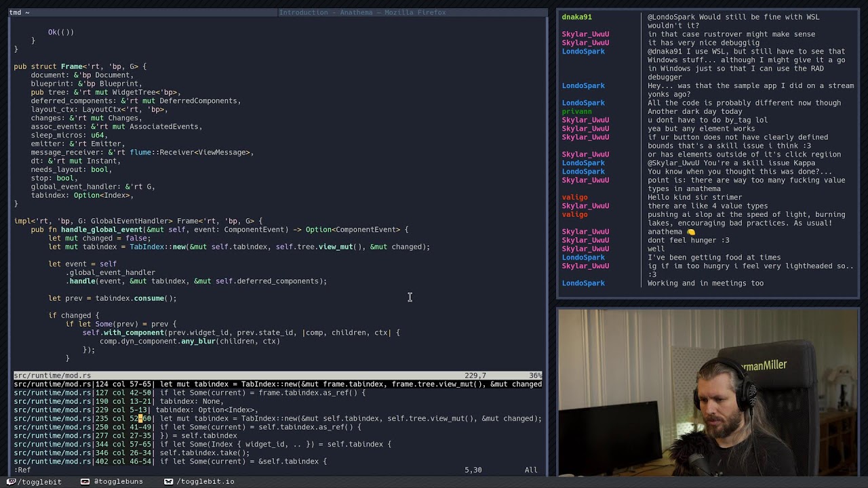
Task: Click the 'sleep_micros: u64,' field line
Action: point(69,135)
